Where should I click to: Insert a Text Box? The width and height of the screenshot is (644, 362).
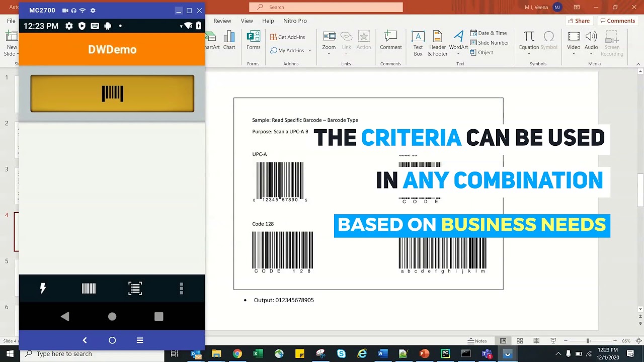[x=418, y=43]
